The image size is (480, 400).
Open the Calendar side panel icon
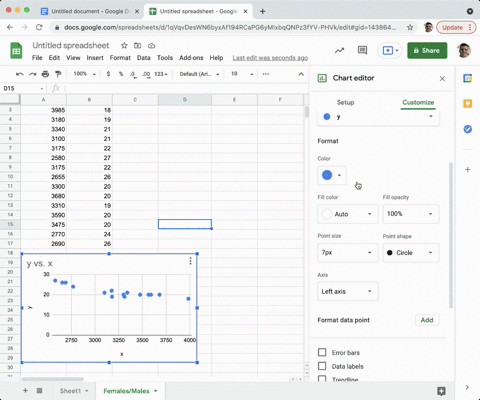468,78
